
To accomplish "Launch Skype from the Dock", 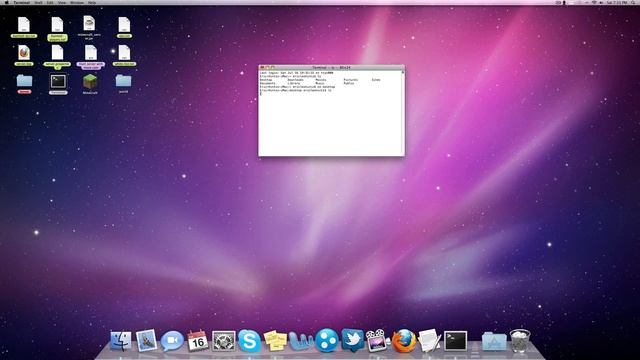I will (x=249, y=341).
